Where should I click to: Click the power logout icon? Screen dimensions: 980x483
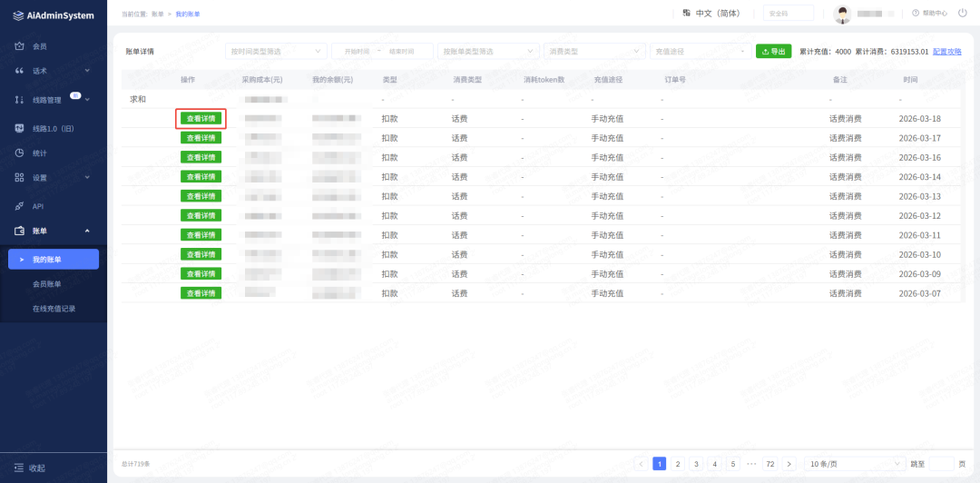point(962,13)
